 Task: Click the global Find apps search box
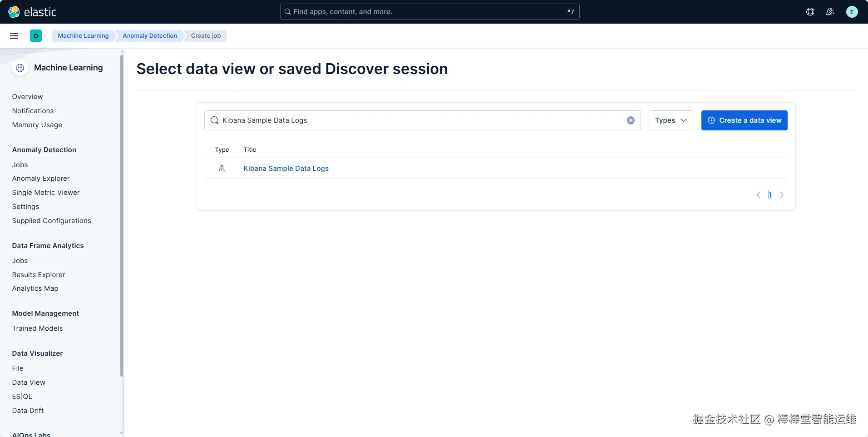click(429, 12)
